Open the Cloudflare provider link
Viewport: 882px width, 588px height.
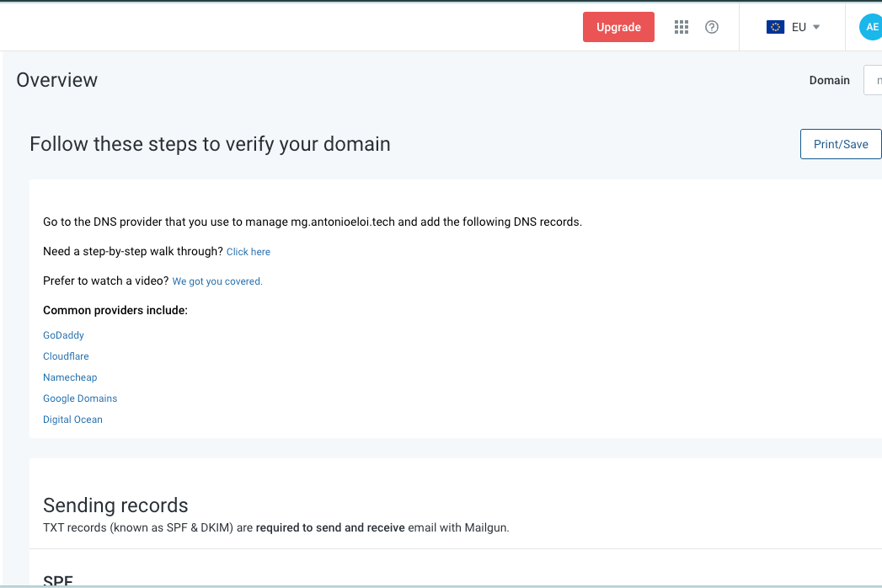click(66, 355)
